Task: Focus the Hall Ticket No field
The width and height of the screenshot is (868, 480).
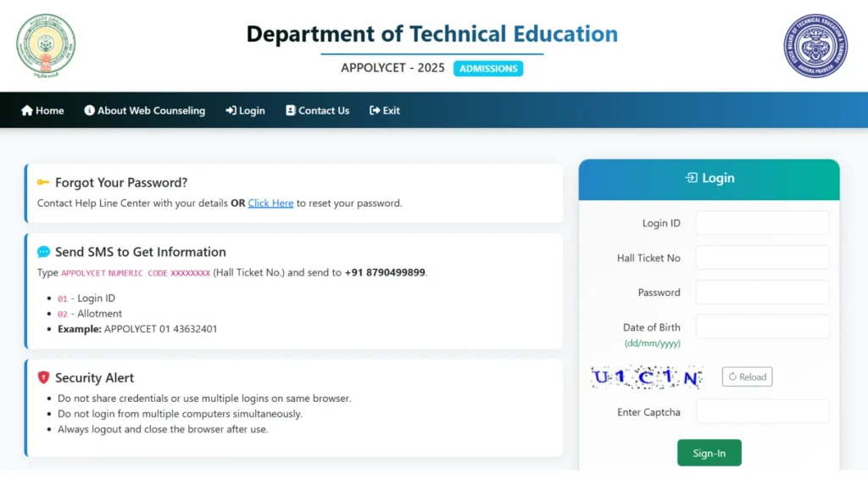Action: [762, 258]
